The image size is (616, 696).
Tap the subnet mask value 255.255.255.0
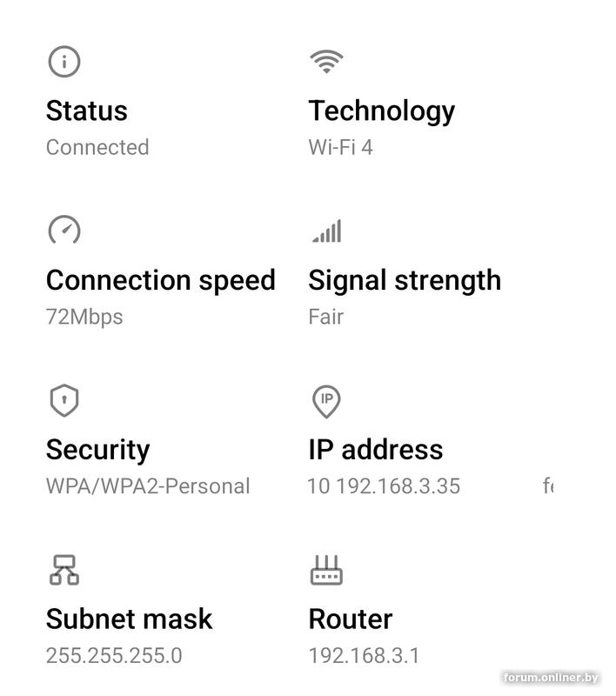[114, 655]
